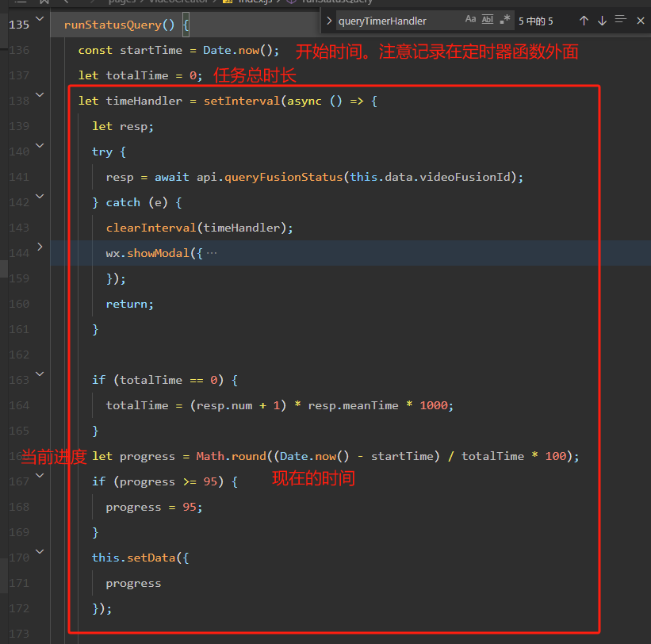The image size is (651, 644).
Task: Click line number 172 in gutter
Action: point(19,608)
